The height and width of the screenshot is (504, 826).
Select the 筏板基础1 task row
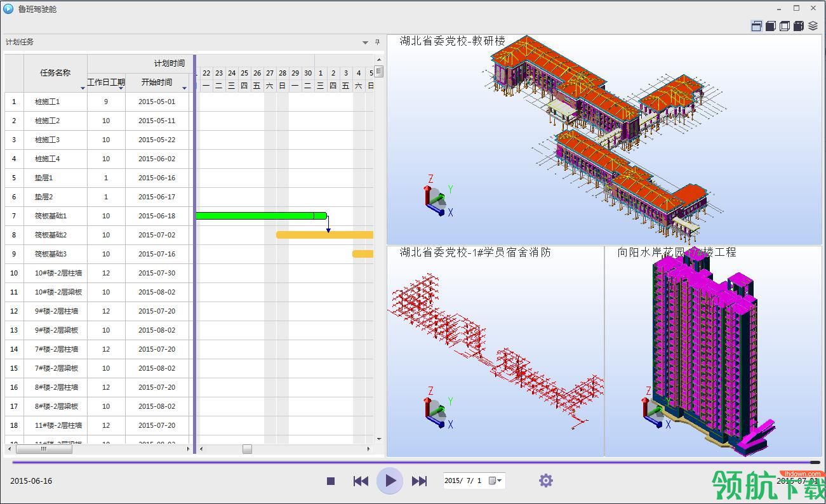click(x=97, y=216)
